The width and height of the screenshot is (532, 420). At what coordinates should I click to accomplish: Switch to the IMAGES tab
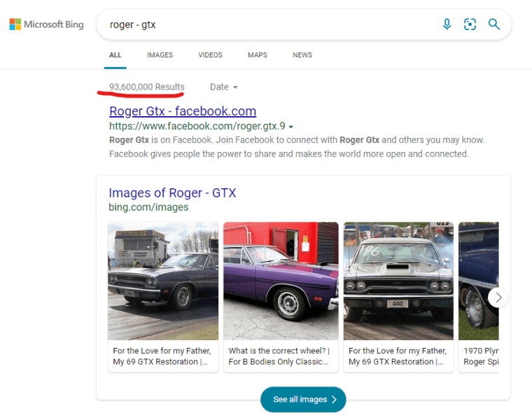coord(160,55)
